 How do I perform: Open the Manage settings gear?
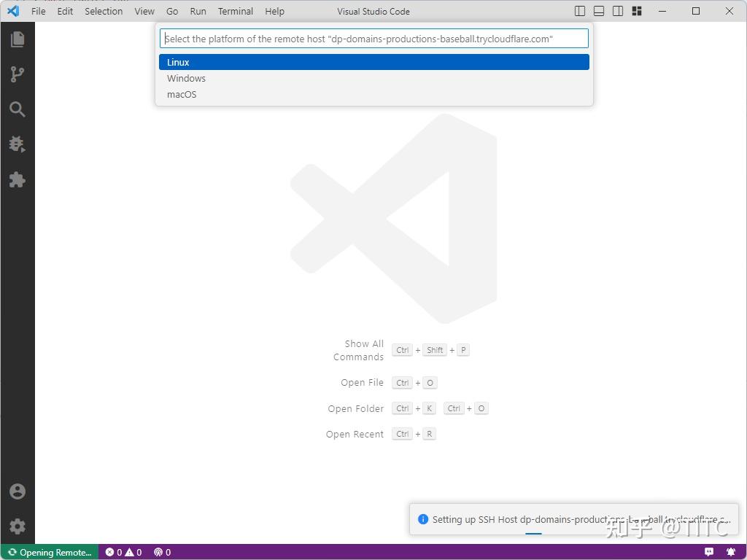(x=18, y=526)
